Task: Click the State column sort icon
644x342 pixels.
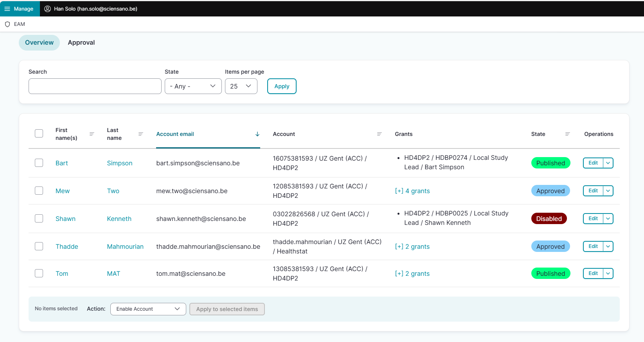Action: [568, 134]
